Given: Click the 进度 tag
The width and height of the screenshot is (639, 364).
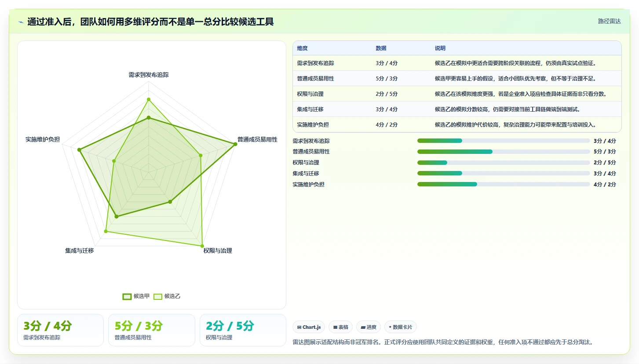Looking at the screenshot, I should pos(369,327).
